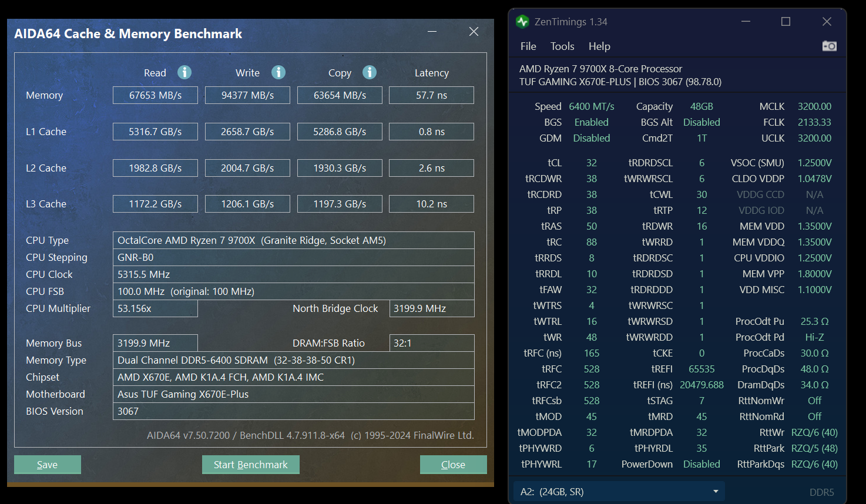
Task: Click the CPU Stepping GNR-B0 field
Action: [x=294, y=257]
